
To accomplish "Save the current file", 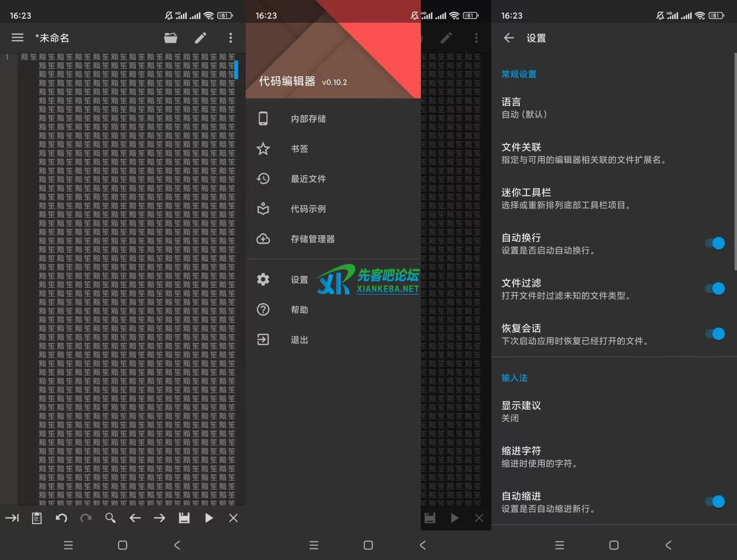I will [184, 517].
